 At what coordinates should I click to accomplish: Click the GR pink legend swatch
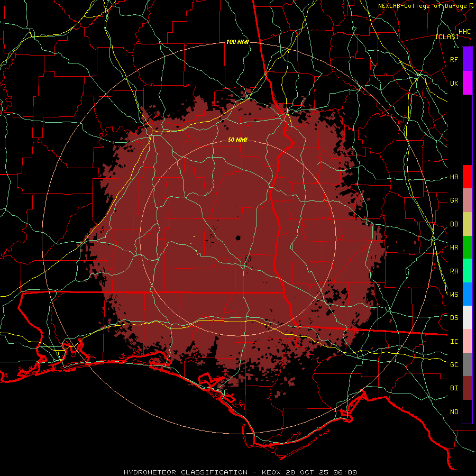point(467,200)
